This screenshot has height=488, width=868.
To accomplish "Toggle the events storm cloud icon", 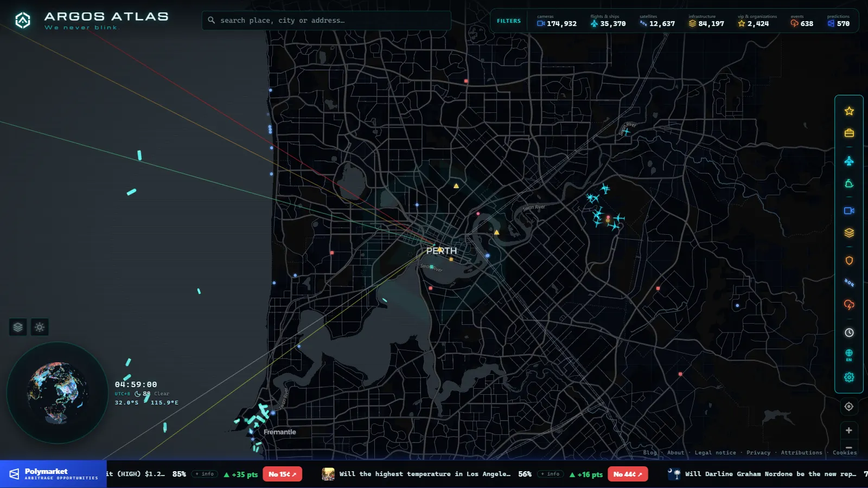I will tap(849, 305).
